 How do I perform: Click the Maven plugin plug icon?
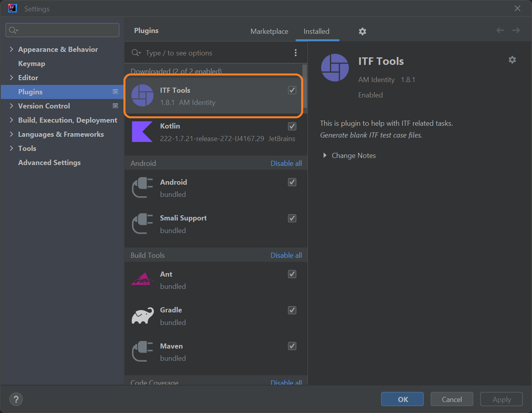142,351
